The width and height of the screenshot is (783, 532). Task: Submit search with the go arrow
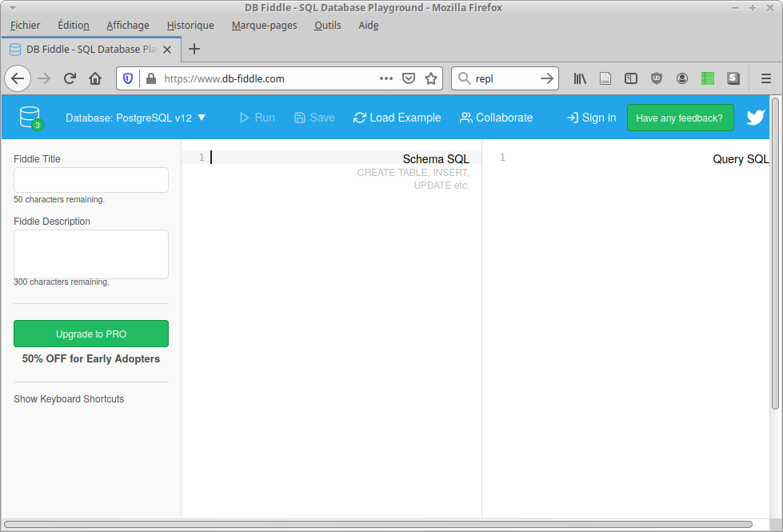(547, 78)
